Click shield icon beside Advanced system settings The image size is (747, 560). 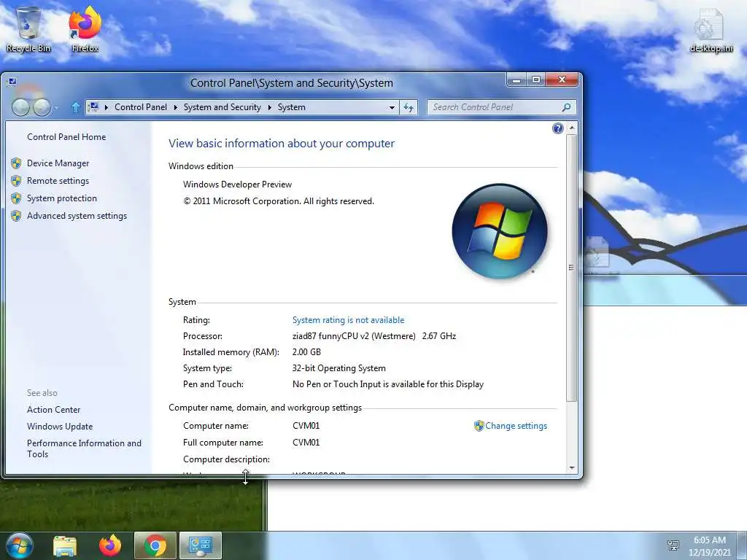coord(16,216)
